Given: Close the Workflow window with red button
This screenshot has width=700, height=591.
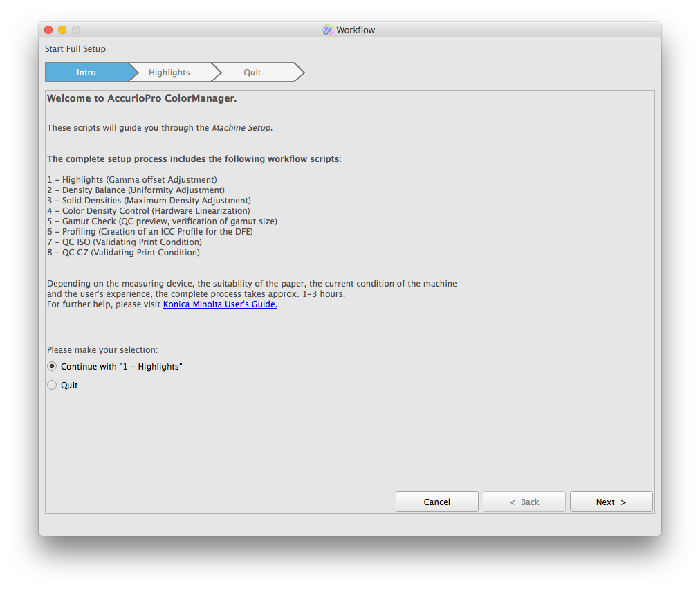Looking at the screenshot, I should tap(48, 30).
